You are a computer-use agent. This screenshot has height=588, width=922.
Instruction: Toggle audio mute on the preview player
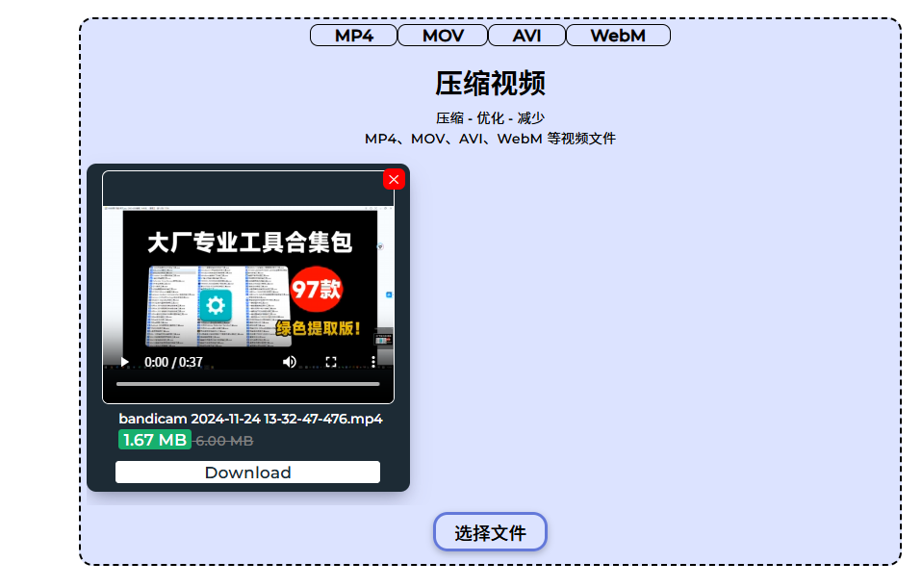click(290, 361)
